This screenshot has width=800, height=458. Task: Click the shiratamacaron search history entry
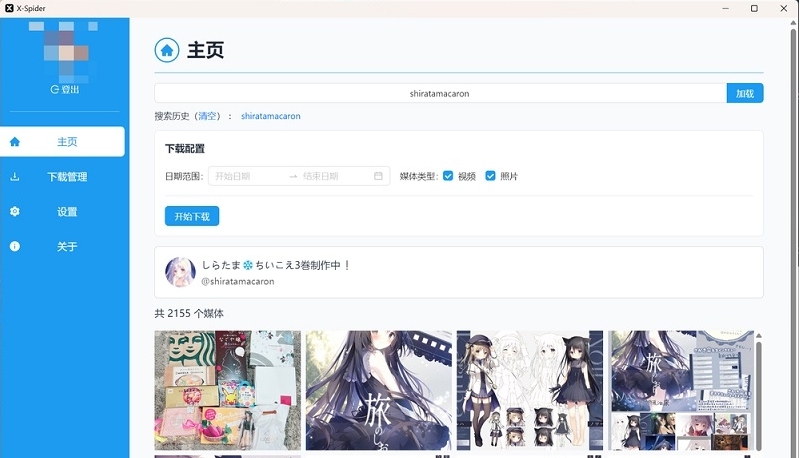click(270, 116)
